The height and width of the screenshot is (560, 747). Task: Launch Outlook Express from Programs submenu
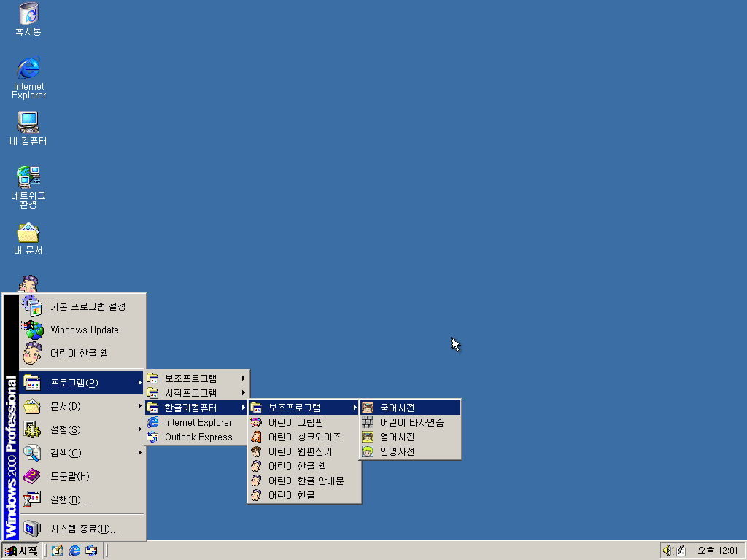197,437
